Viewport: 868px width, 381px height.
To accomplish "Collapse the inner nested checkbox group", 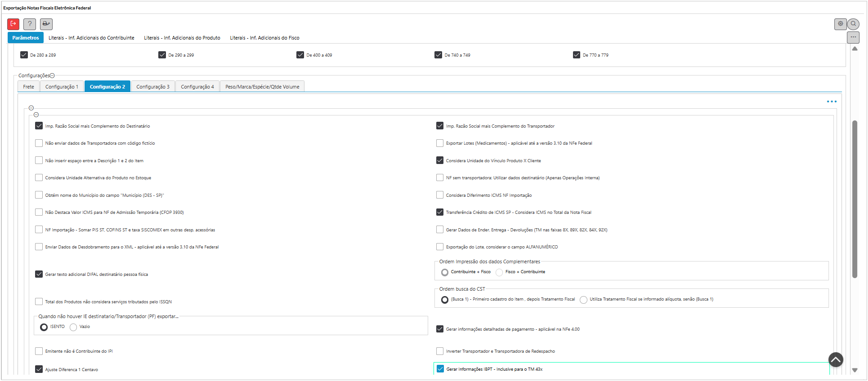I will 36,115.
